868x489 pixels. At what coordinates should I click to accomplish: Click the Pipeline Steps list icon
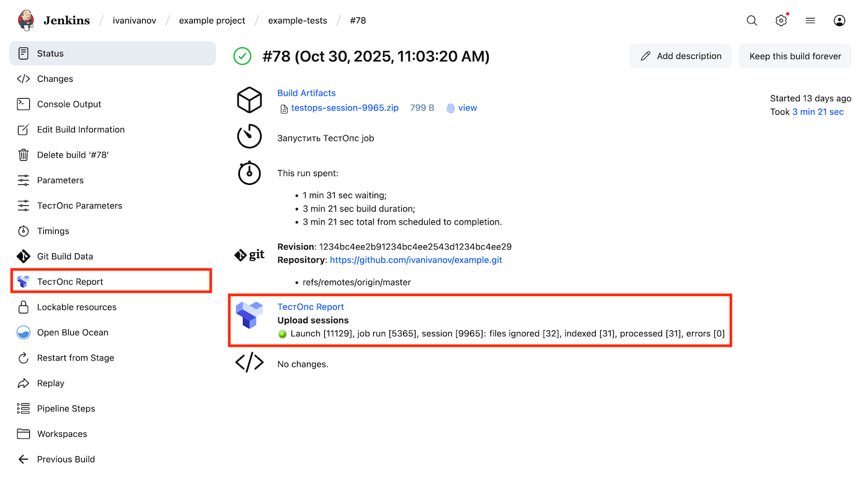tap(24, 409)
